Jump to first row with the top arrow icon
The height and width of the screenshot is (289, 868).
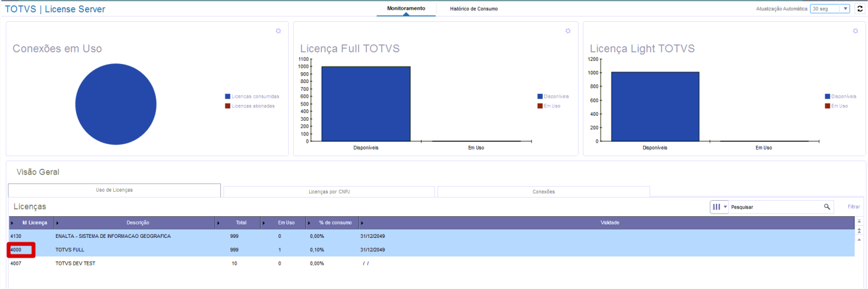click(x=859, y=221)
